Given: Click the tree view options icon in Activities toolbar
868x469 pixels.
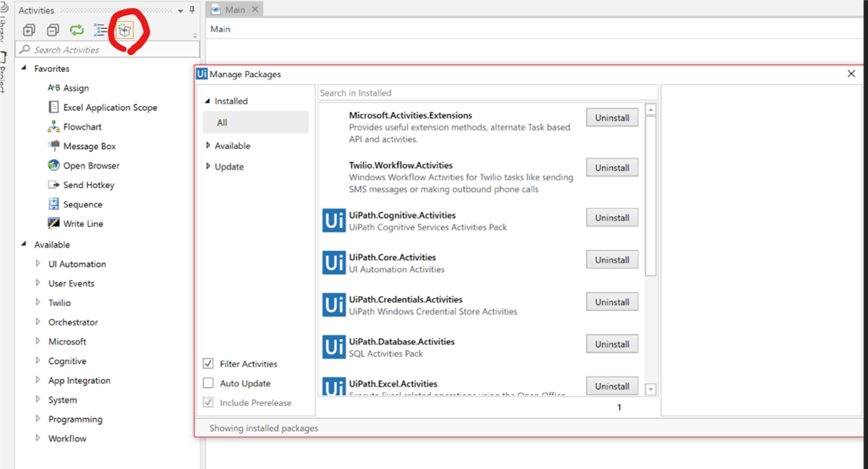Looking at the screenshot, I should [100, 30].
